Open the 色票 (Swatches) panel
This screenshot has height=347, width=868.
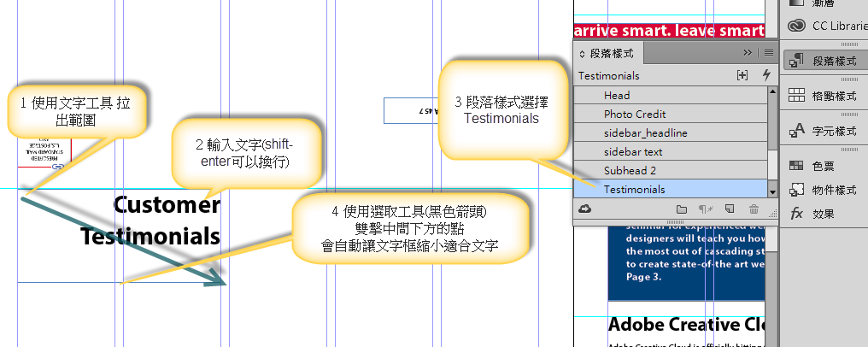(824, 165)
